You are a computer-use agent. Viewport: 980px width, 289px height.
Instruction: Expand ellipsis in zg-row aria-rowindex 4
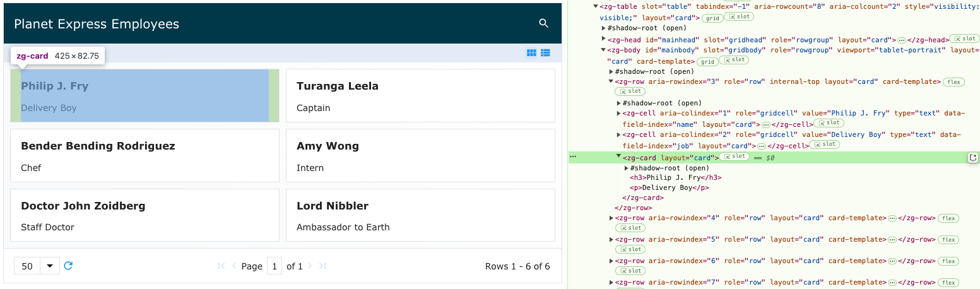892,218
